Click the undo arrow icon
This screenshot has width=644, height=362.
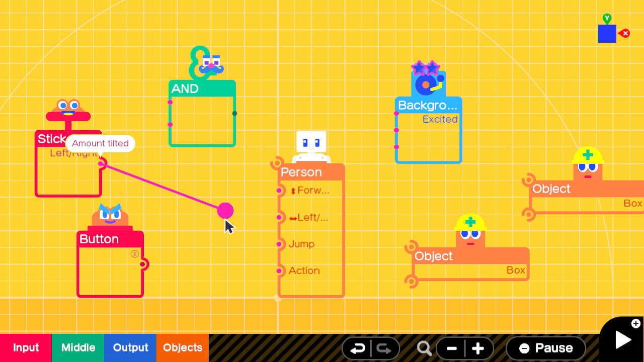click(358, 347)
